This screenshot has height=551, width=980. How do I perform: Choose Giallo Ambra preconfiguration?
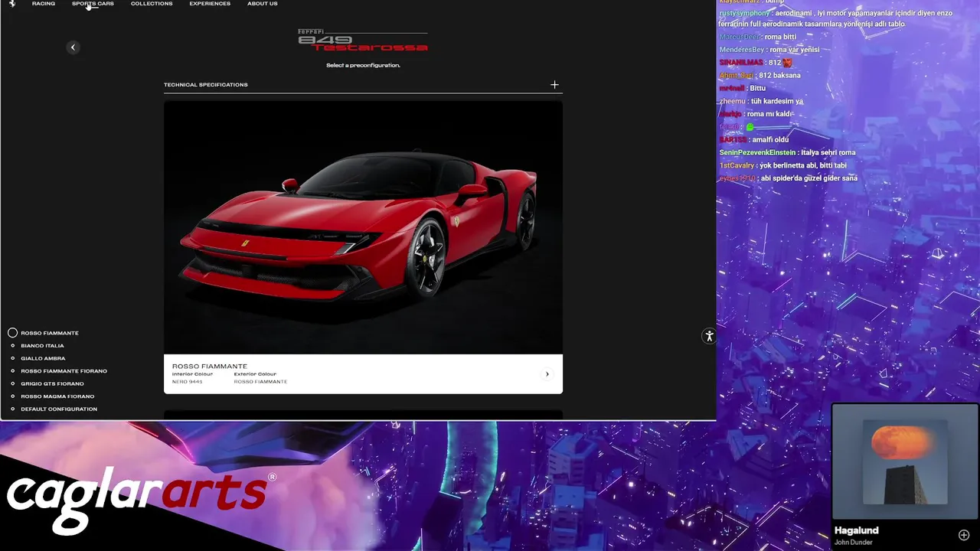(x=43, y=358)
